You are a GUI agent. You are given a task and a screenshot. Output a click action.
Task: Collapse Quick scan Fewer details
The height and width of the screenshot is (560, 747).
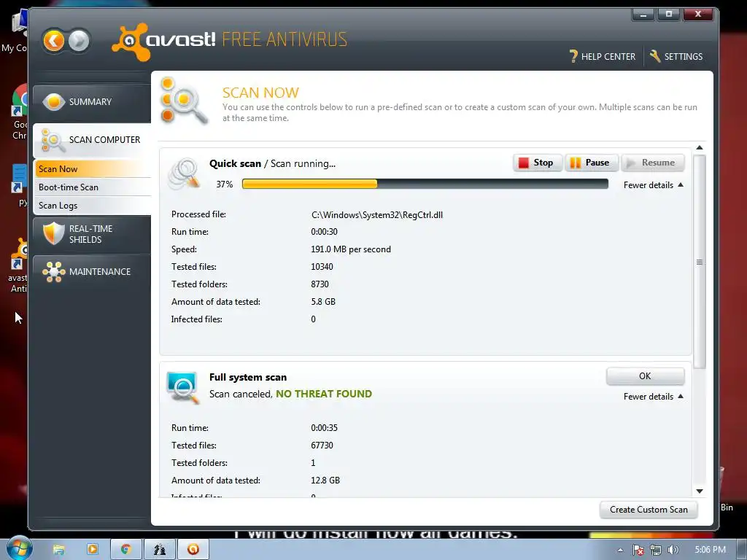[653, 184]
